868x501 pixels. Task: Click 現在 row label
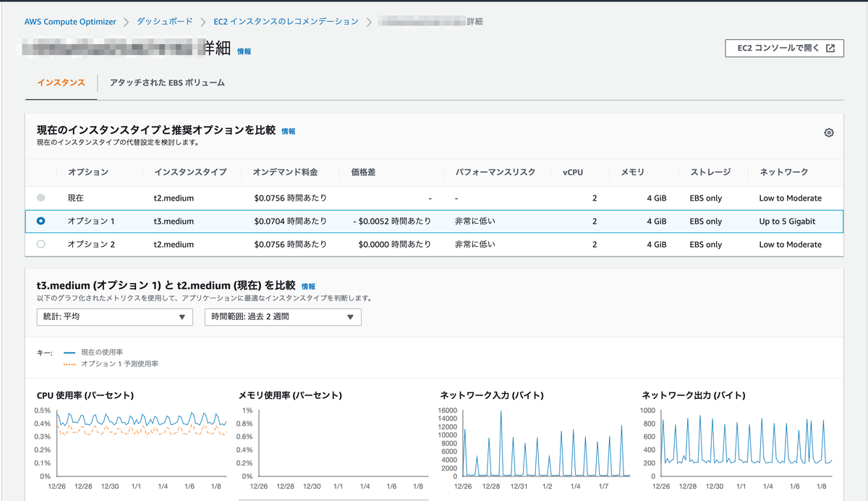[76, 198]
